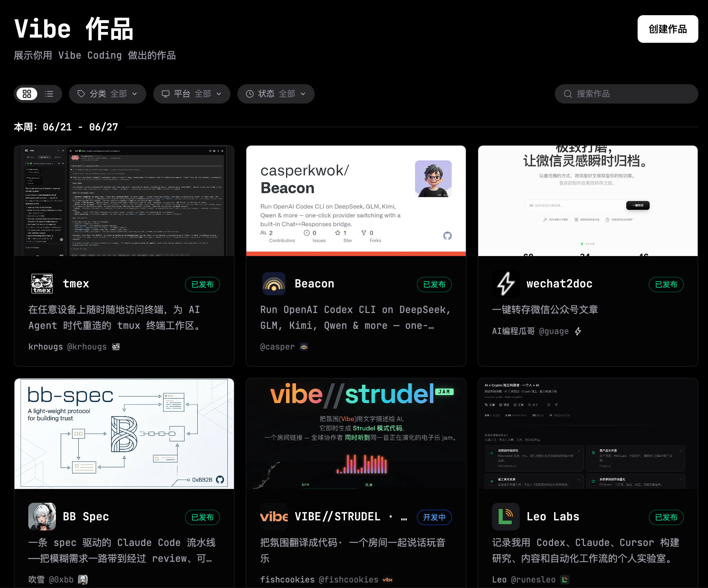The image size is (708, 588).
Task: Focus the 搜索作品 search field
Action: (626, 94)
